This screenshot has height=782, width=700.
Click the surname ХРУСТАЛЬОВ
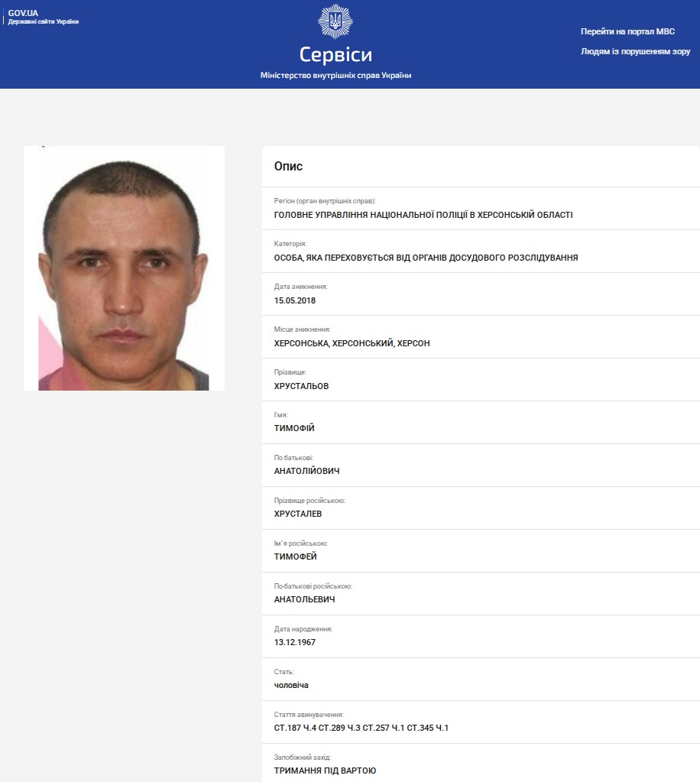pyautogui.click(x=301, y=386)
